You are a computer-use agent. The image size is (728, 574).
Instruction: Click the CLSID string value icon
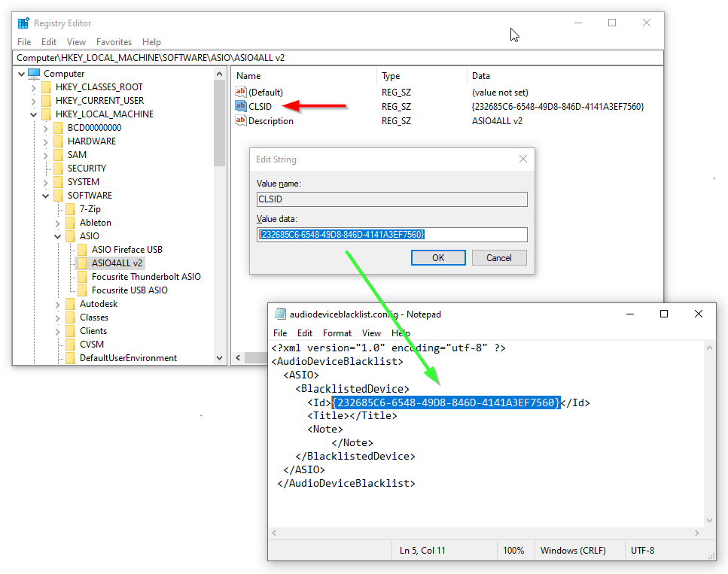[x=241, y=107]
